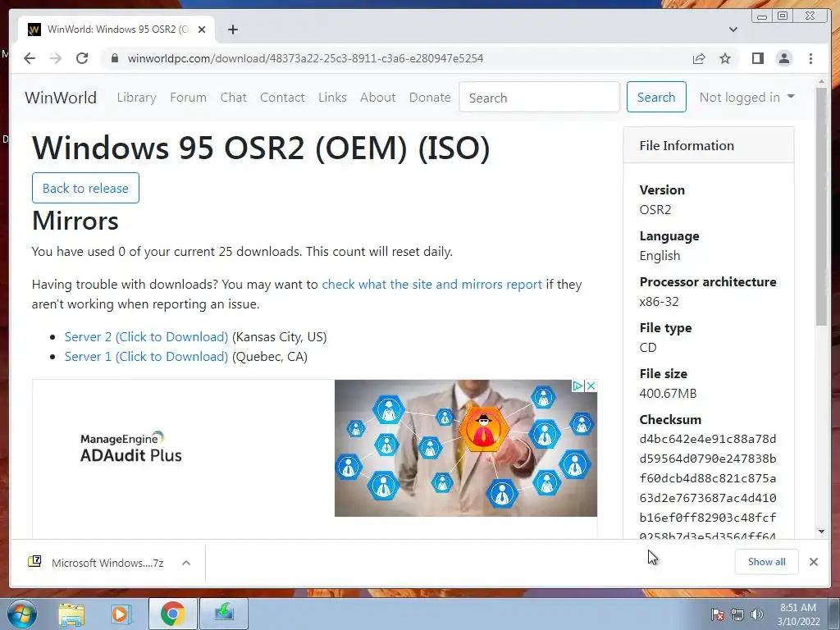Screen dimensions: 840x630
Task: Close the downloads bar
Action: [x=813, y=562]
